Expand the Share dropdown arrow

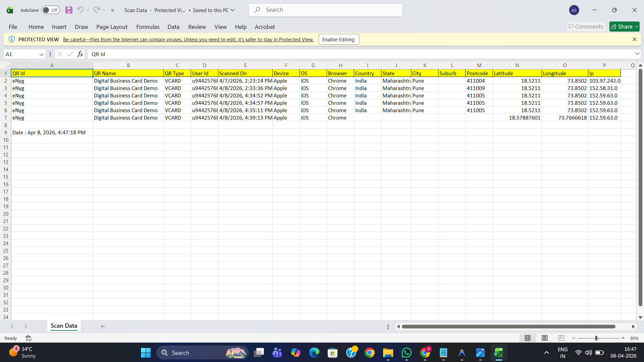[x=636, y=26]
